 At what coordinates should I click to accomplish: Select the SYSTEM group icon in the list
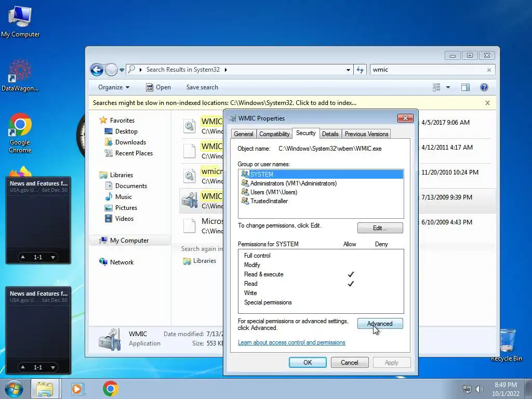245,174
